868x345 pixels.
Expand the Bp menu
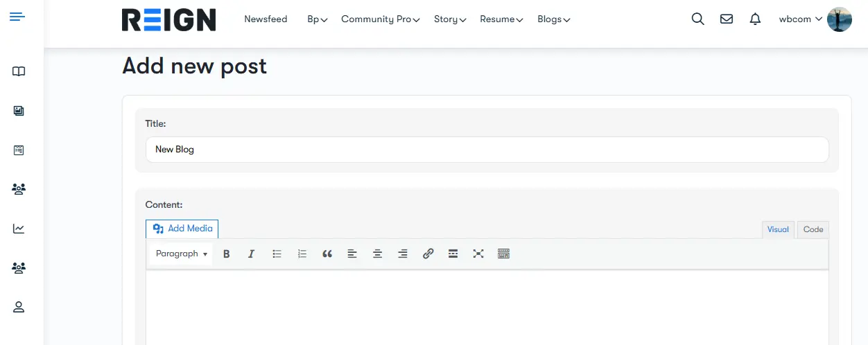pos(318,19)
